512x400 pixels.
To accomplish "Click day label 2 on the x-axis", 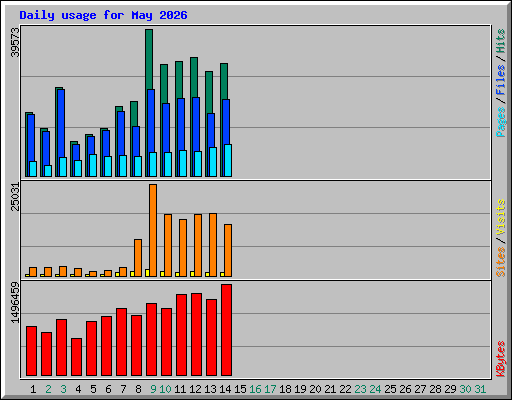I will (x=48, y=389).
